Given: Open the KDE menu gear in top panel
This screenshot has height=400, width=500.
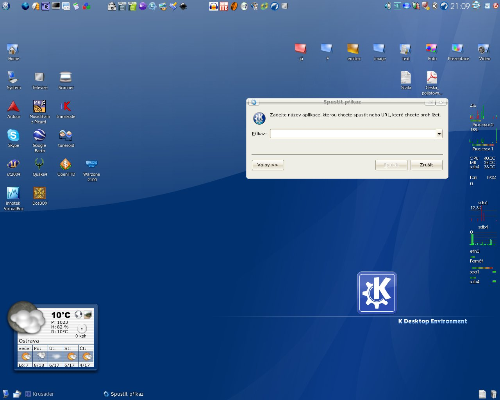Looking at the screenshot, I should pyautogui.click(x=6, y=6).
